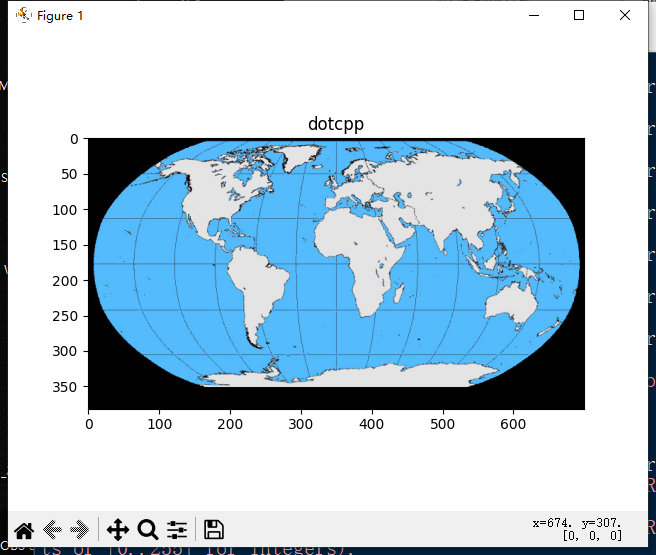Image resolution: width=656 pixels, height=555 pixels.
Task: Click the Figure 1 title bar text
Action: click(60, 16)
